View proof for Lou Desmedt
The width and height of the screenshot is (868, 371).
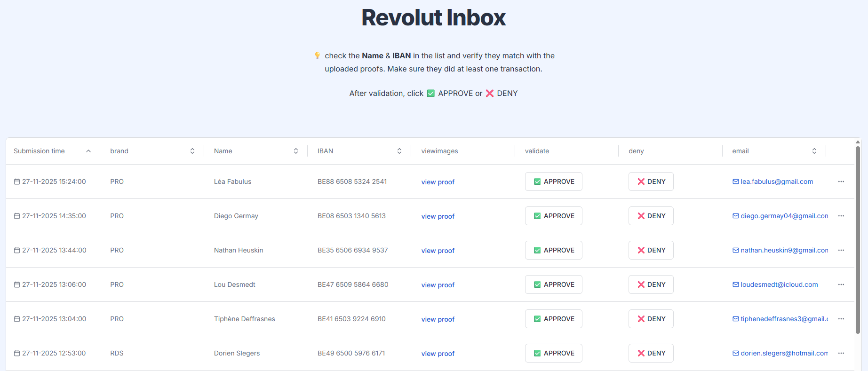click(x=438, y=285)
